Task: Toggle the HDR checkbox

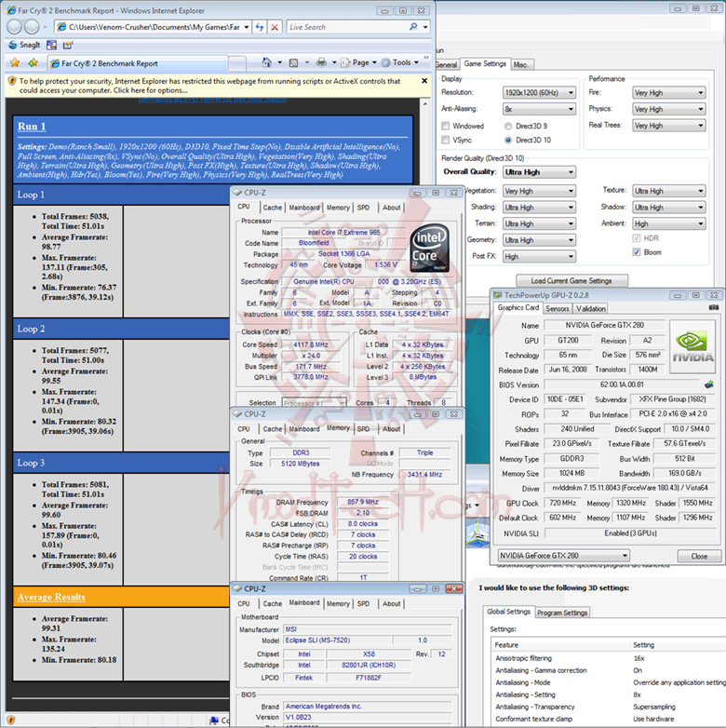Action: point(637,238)
